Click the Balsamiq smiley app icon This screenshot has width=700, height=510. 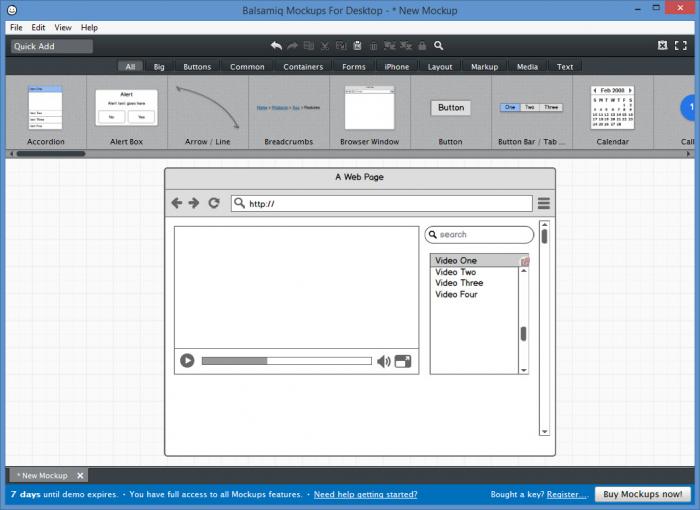click(x=12, y=10)
